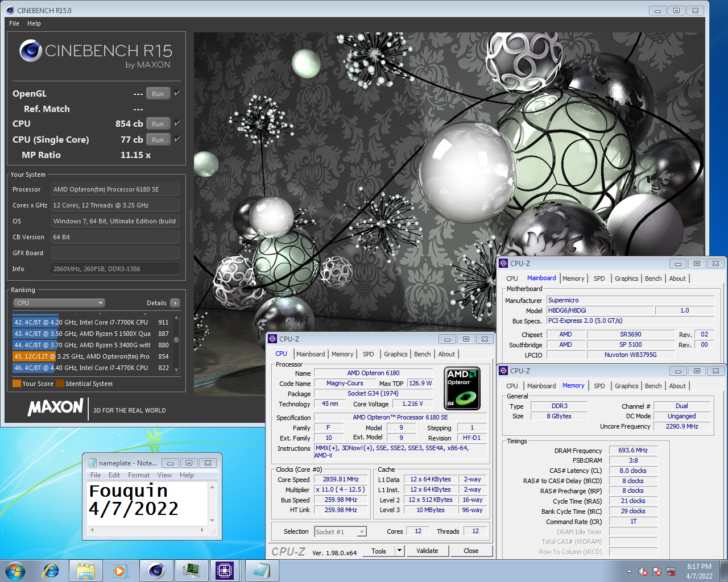This screenshot has width=728, height=582.
Task: Open Notepad File menu
Action: pyautogui.click(x=96, y=475)
